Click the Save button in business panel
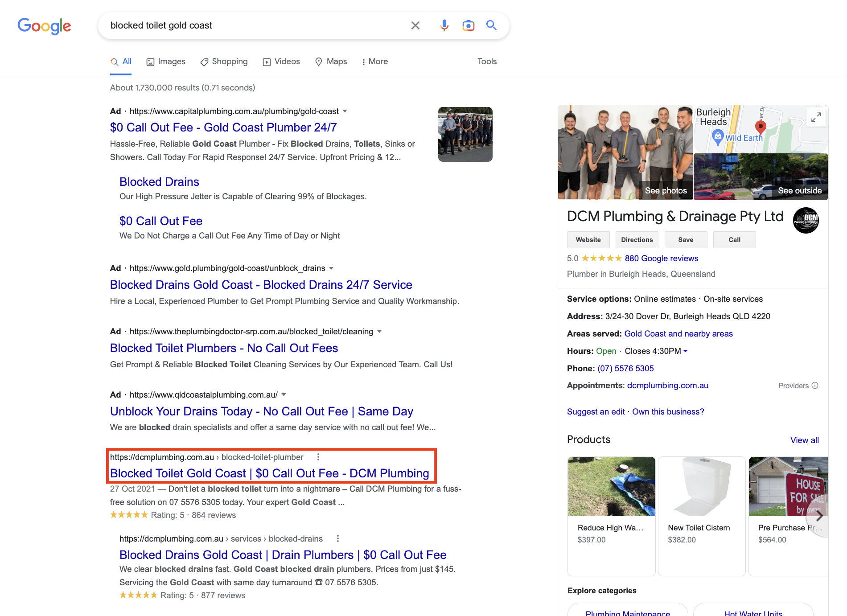This screenshot has height=616, width=847. tap(686, 240)
